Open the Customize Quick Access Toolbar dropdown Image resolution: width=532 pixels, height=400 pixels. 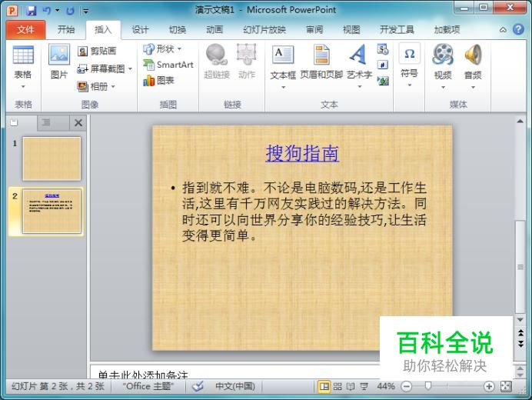point(86,12)
